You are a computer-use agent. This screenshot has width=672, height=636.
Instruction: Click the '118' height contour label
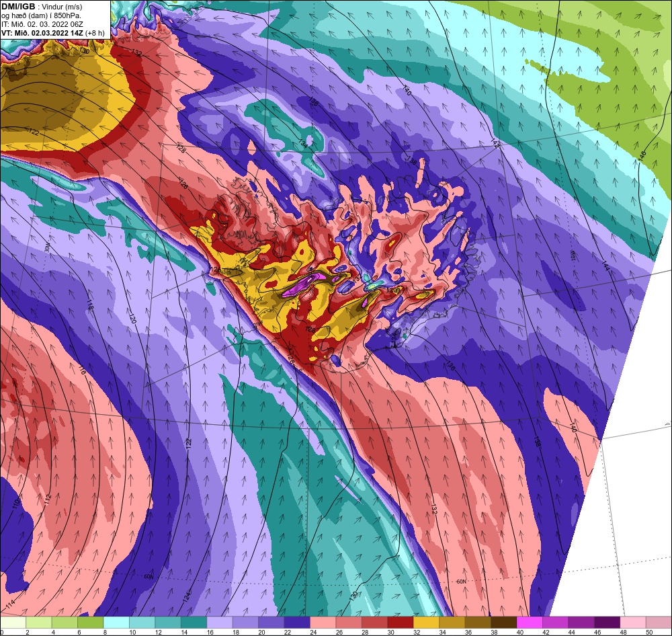89,305
